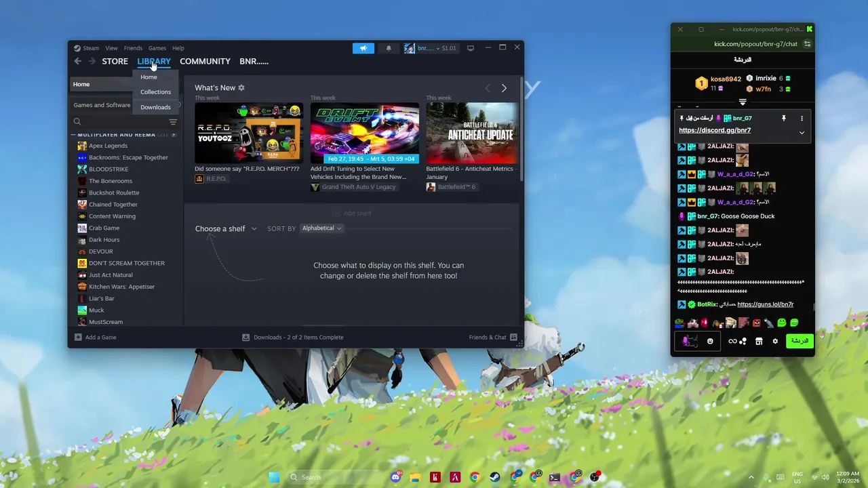Show next What's New items arrow
The width and height of the screenshot is (868, 488).
click(504, 88)
